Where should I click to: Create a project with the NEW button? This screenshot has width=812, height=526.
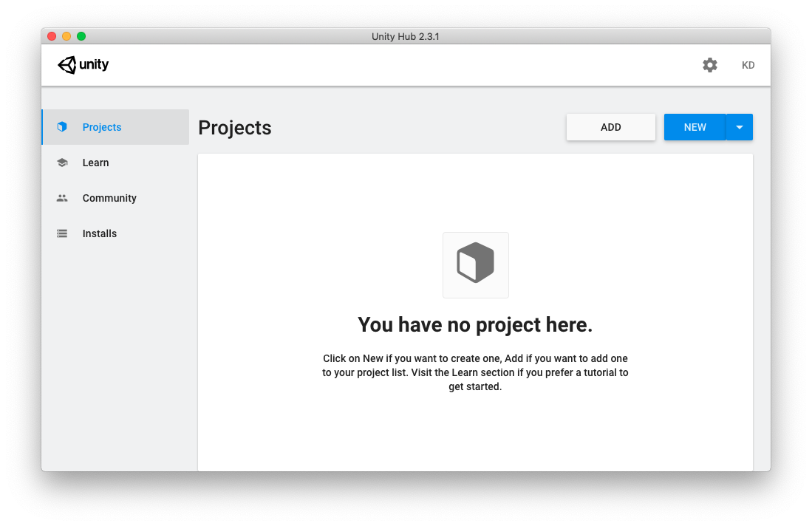695,127
